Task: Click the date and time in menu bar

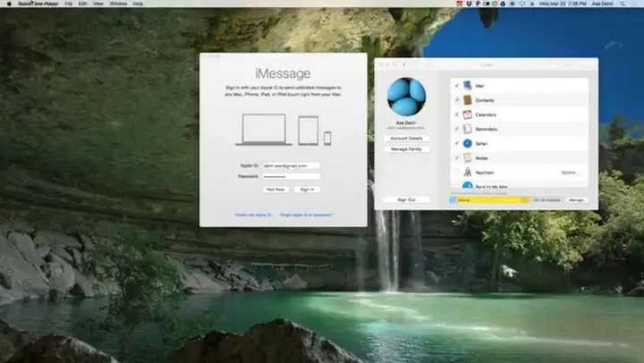Action: tap(563, 4)
